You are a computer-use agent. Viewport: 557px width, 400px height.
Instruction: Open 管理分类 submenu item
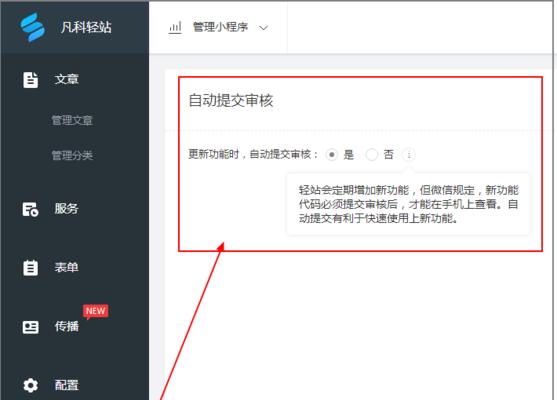(72, 156)
